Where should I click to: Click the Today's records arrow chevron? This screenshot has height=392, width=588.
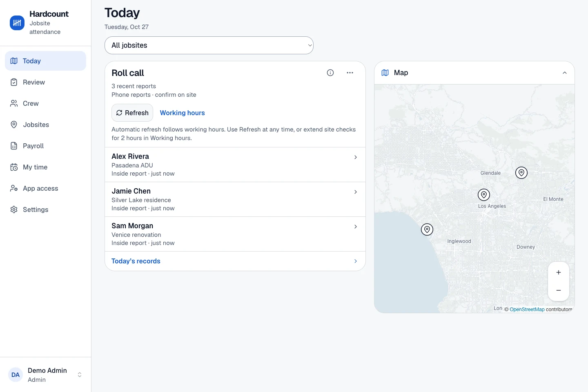pyautogui.click(x=356, y=261)
